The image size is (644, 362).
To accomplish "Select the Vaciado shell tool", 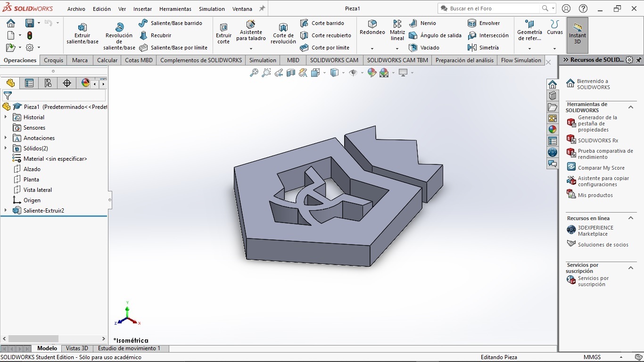I will pyautogui.click(x=424, y=48).
